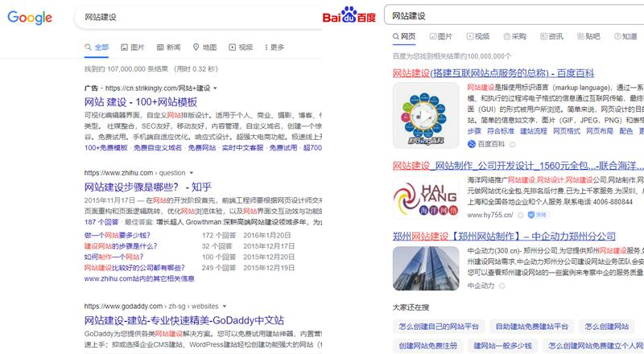This screenshot has width=644, height=354.
Task: Open Google 地图 tab
Action: tap(205, 47)
